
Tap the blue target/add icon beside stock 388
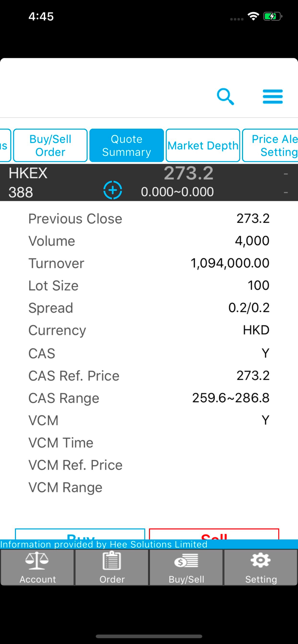(x=113, y=189)
